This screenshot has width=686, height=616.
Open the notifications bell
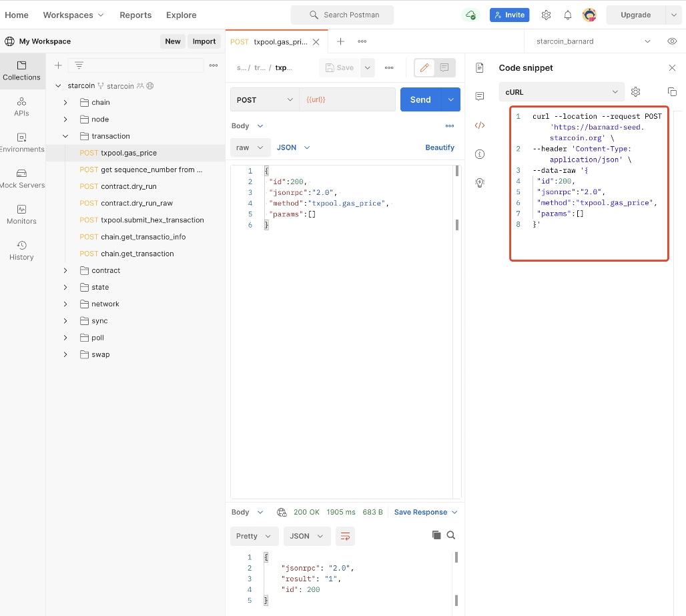coord(567,15)
